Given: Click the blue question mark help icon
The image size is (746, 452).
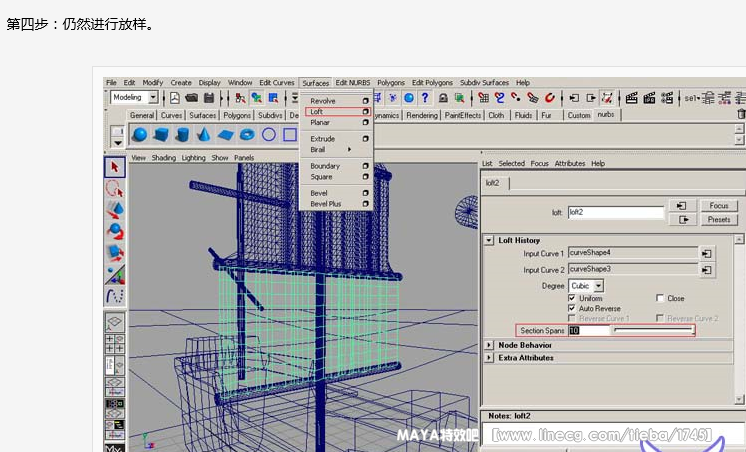Looking at the screenshot, I should 425,98.
